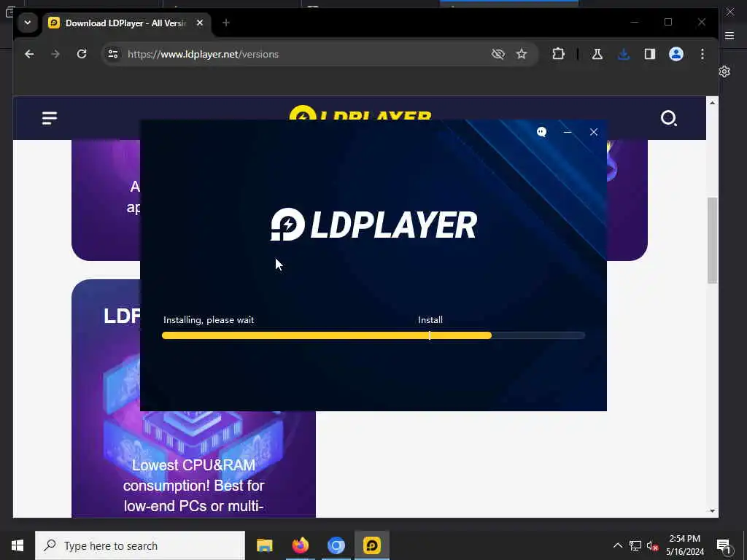The height and width of the screenshot is (560, 747).
Task: Open the Windows Start menu
Action: 18,545
